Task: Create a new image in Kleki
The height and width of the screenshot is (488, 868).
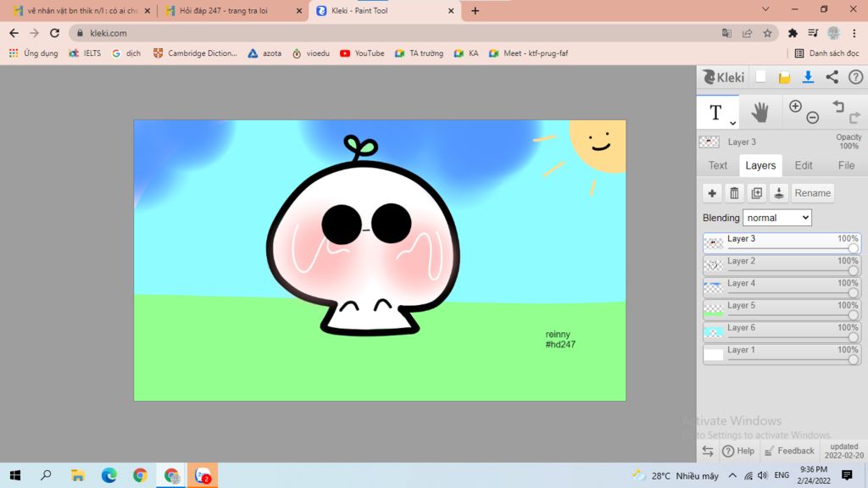Action: [x=760, y=77]
